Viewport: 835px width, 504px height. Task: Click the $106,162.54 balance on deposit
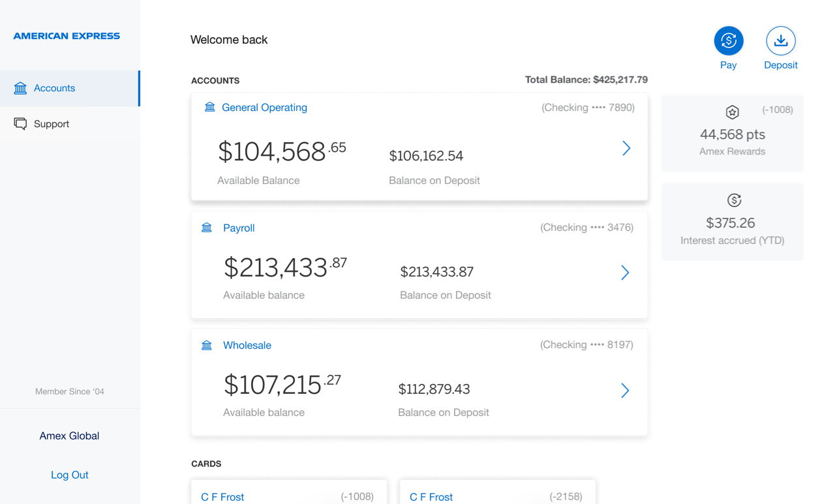tap(426, 156)
